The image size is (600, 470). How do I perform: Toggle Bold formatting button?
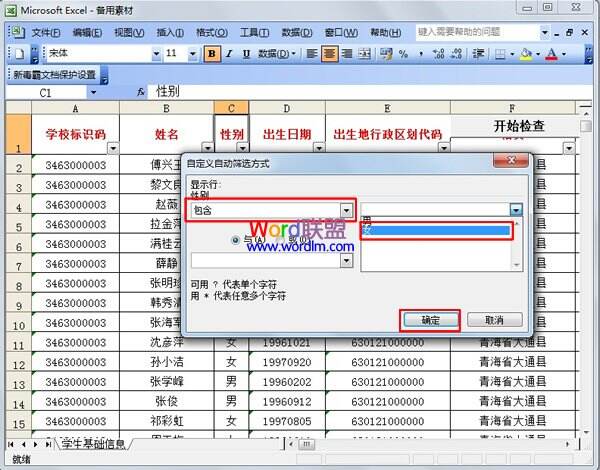212,54
